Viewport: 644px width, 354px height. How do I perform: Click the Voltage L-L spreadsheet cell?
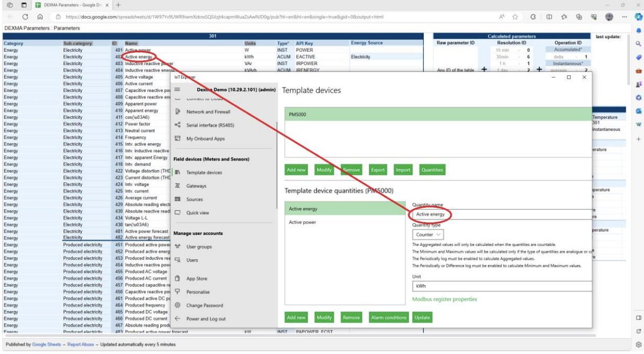point(136,218)
